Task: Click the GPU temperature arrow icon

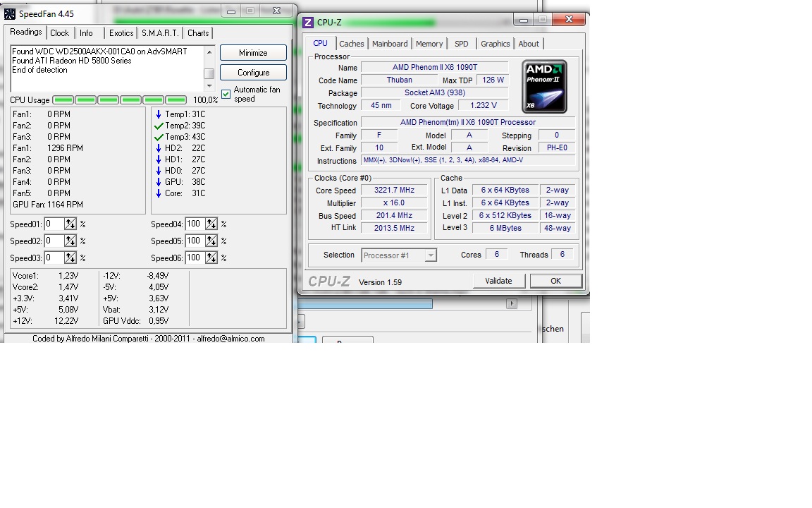Action: (x=159, y=182)
